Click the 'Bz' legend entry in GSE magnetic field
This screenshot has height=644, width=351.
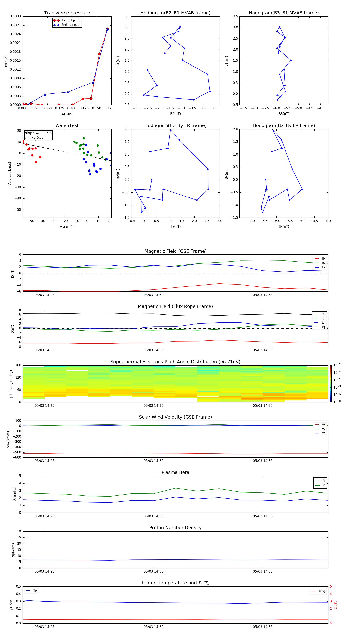320,267
